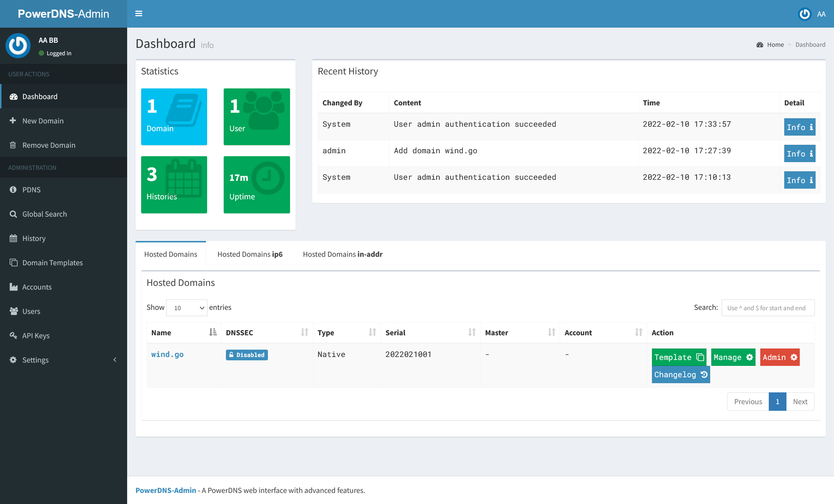
Task: Click the AA BB profile avatar in sidebar
Action: (x=18, y=46)
